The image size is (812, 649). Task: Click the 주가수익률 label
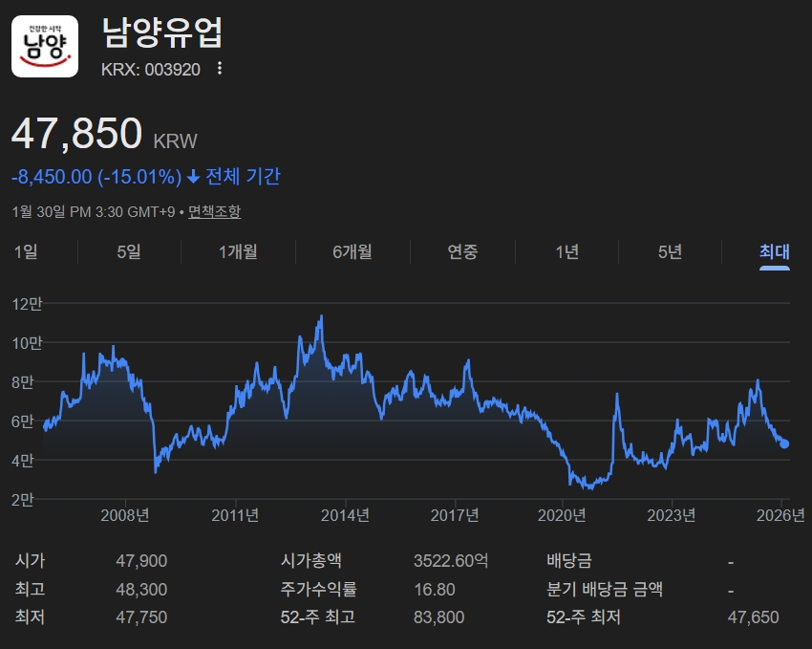pyautogui.click(x=318, y=589)
